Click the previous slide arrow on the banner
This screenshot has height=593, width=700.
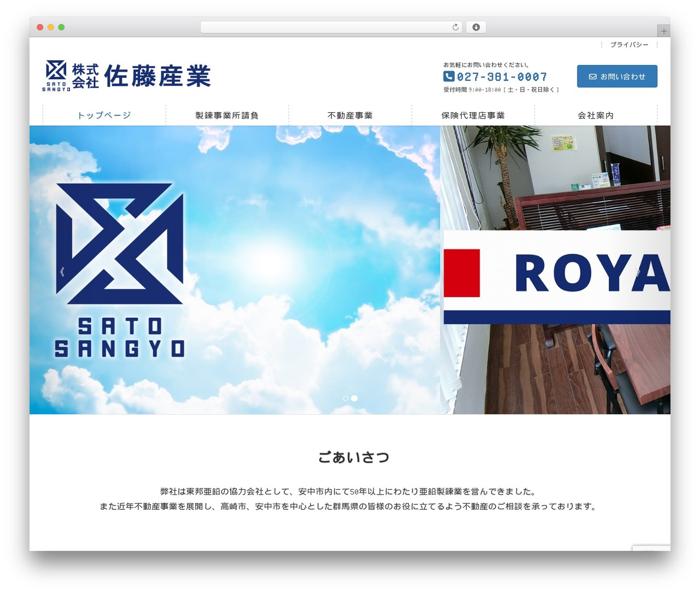62,271
